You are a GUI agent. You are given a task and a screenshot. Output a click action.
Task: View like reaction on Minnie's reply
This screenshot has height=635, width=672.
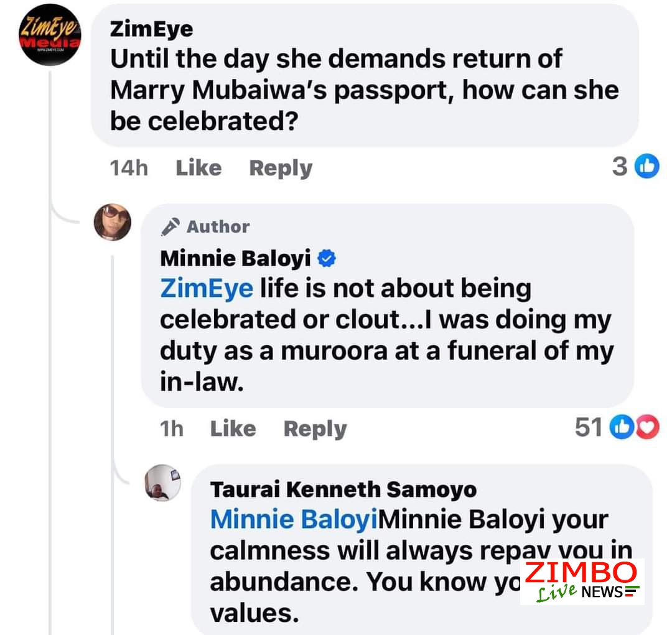pyautogui.click(x=622, y=427)
